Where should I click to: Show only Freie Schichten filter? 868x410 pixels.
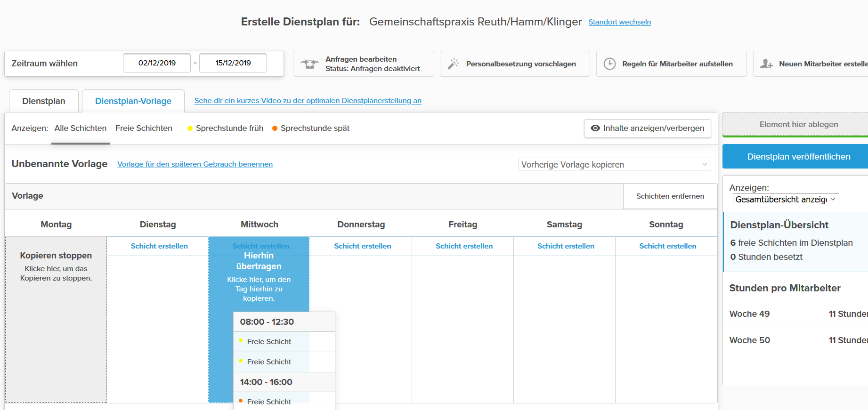[x=144, y=128]
